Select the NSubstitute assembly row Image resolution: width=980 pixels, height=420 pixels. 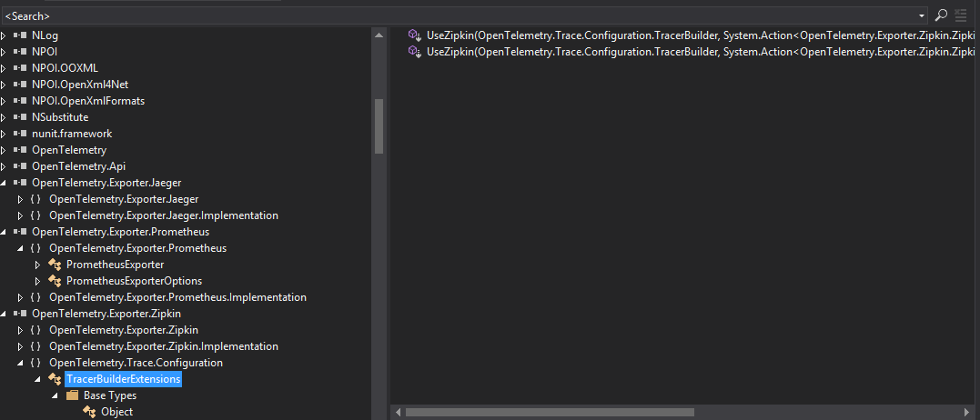click(60, 117)
